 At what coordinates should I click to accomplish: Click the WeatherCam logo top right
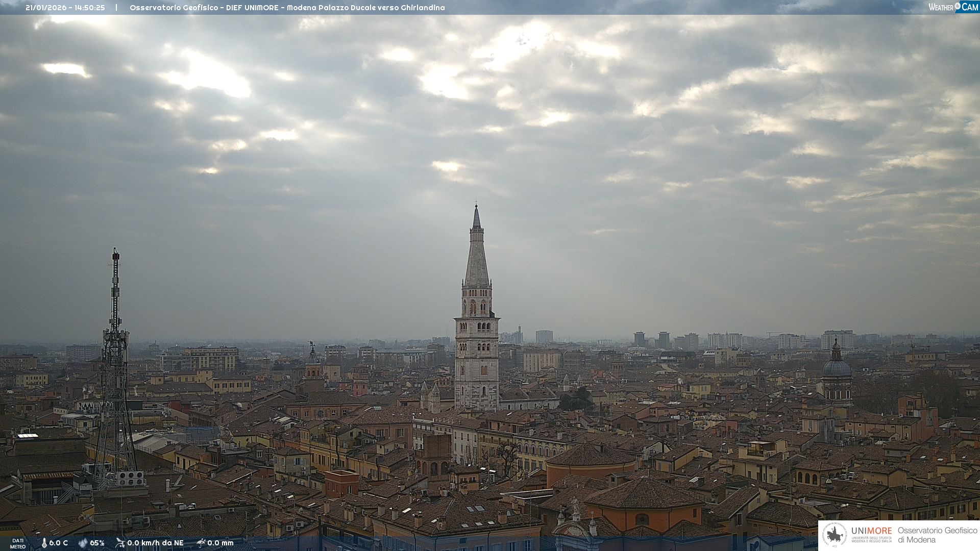click(953, 7)
